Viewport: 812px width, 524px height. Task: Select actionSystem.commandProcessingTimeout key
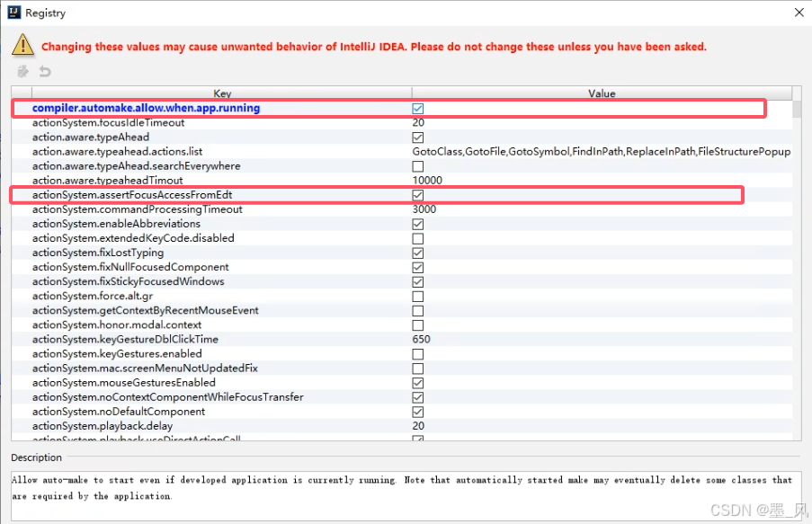pyautogui.click(x=138, y=209)
